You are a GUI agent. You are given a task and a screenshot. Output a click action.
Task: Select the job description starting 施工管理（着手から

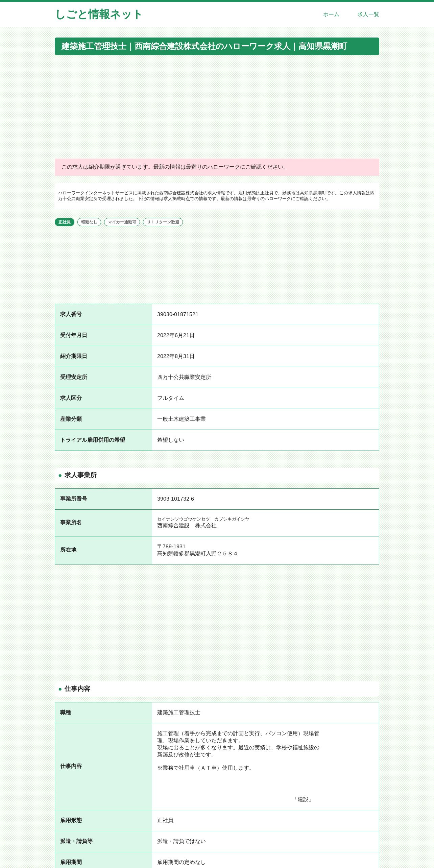click(x=238, y=744)
